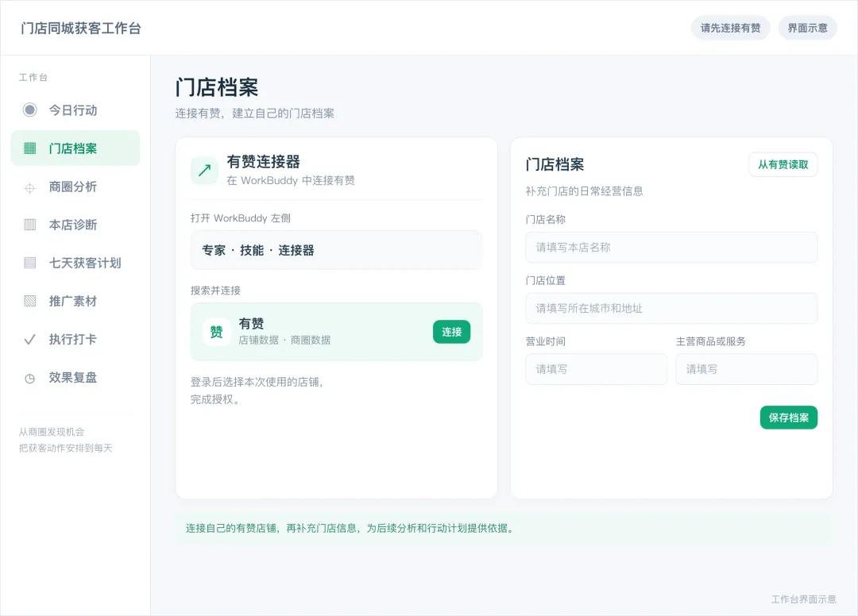The width and height of the screenshot is (858, 616).
Task: Open the 本店诊断 sidebar item
Action: point(75,225)
